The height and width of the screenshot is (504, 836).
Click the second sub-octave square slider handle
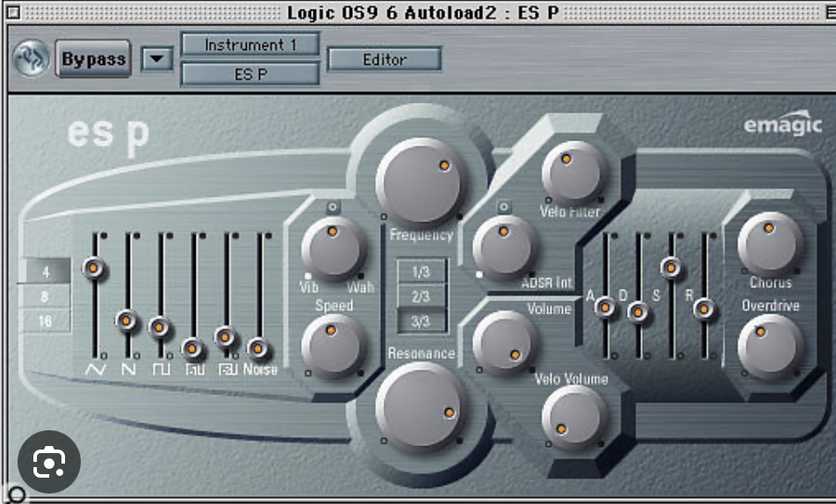click(226, 336)
